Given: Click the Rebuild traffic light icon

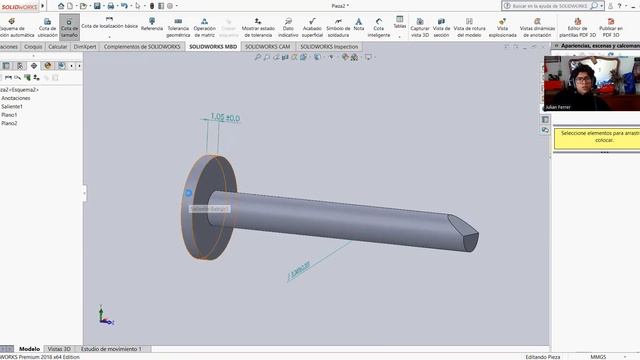Looking at the screenshot, I should click(152, 6).
